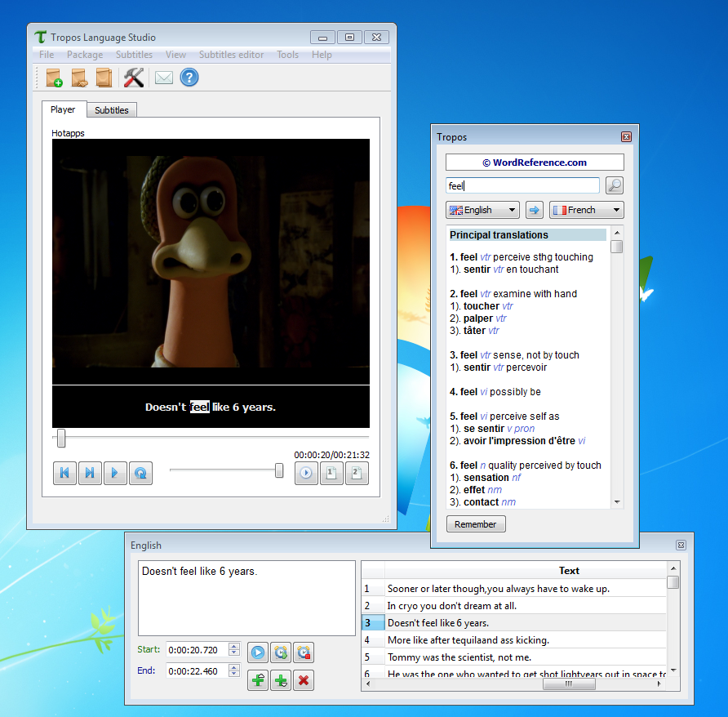Click the clock icon button under the timecode

click(306, 473)
